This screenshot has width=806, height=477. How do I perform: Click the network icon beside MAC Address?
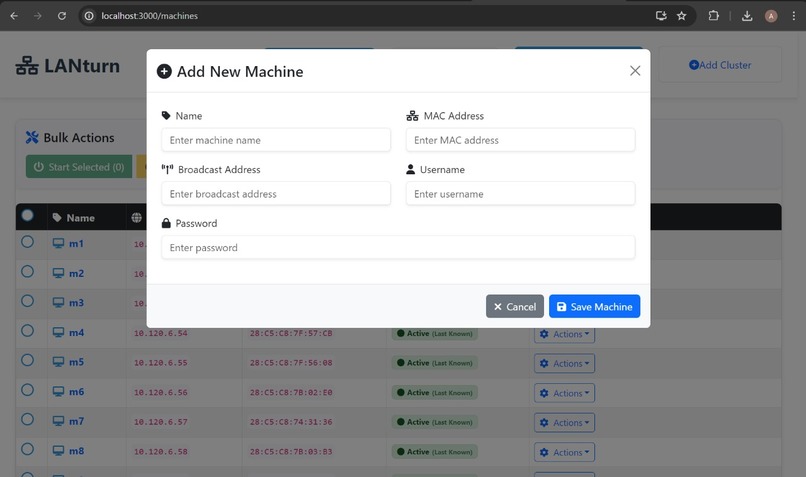(x=412, y=116)
